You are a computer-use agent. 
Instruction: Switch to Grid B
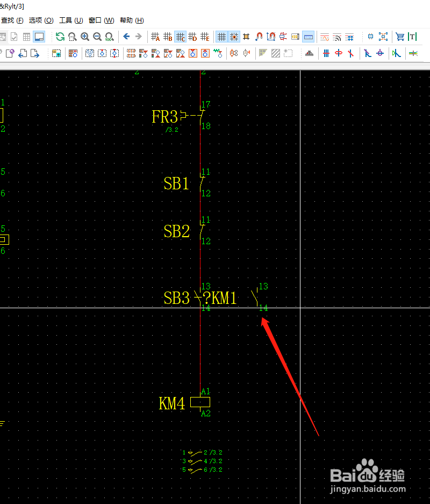coord(168,37)
